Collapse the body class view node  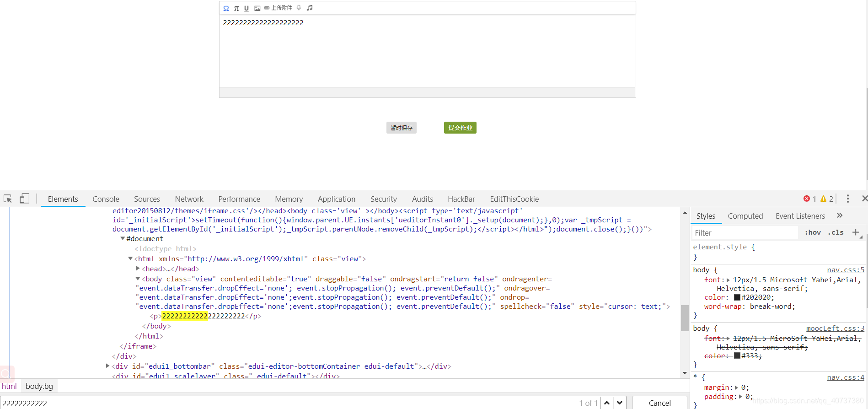tap(138, 279)
